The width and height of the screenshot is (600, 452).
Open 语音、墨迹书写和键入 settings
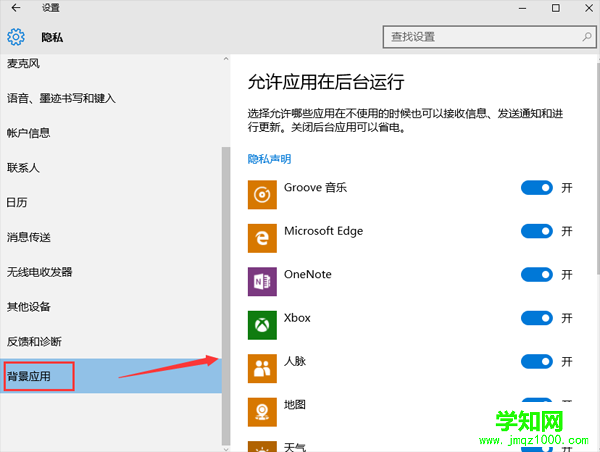pyautogui.click(x=111, y=98)
